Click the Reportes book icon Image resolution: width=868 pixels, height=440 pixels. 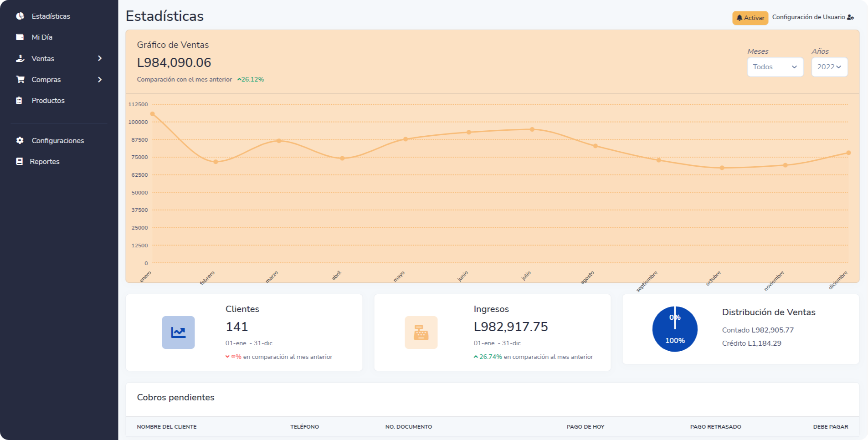click(19, 161)
